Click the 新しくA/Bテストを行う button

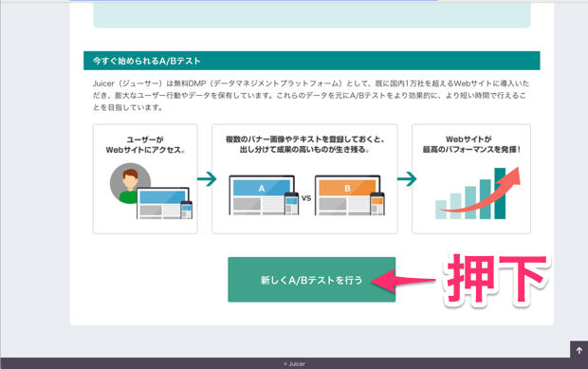click(312, 280)
